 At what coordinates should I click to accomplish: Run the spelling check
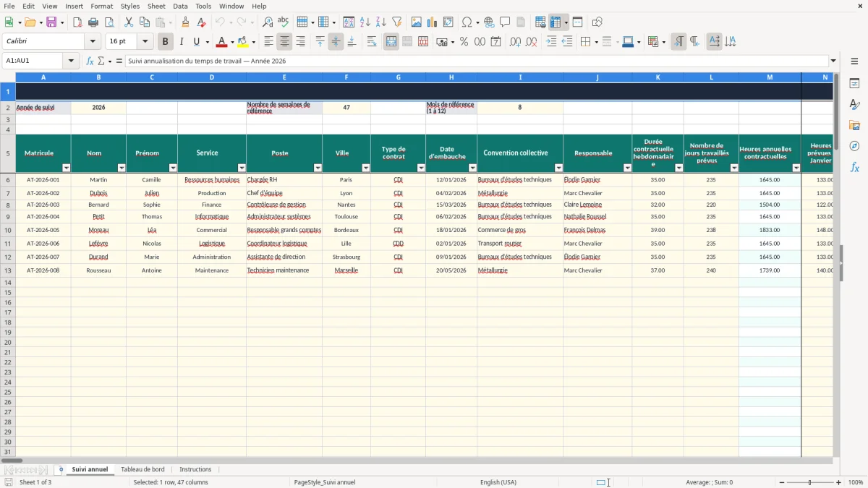click(x=284, y=22)
